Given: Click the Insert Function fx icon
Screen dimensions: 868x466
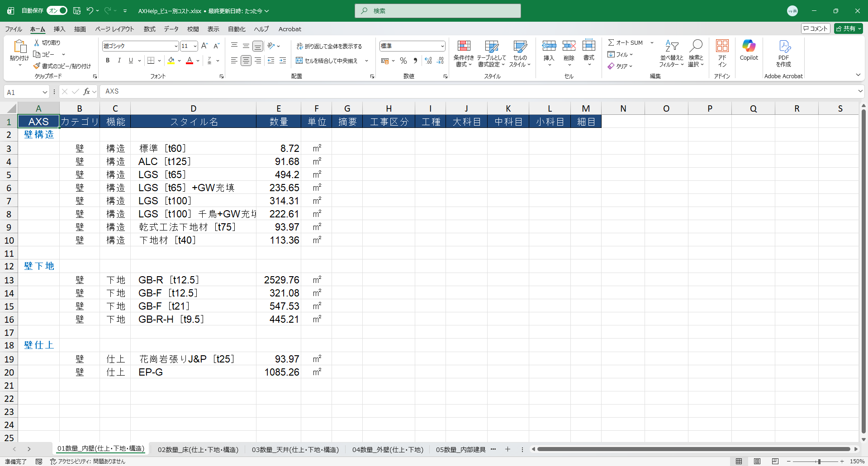Looking at the screenshot, I should (86, 92).
